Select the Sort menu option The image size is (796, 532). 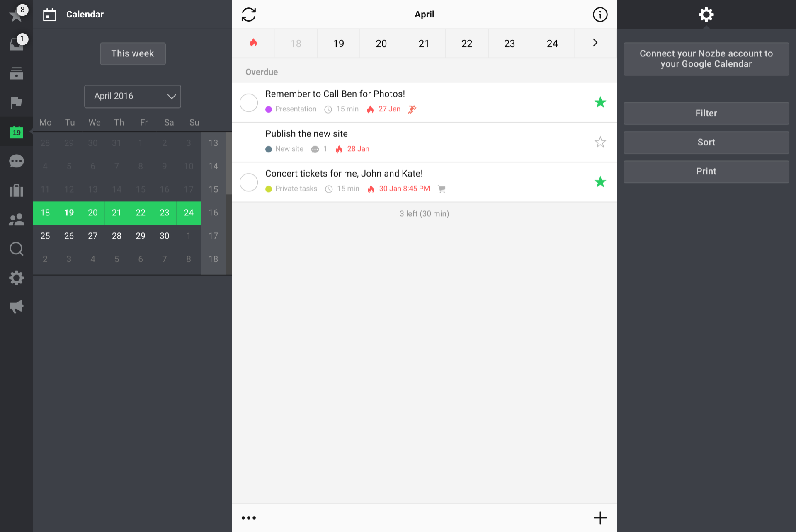point(706,142)
